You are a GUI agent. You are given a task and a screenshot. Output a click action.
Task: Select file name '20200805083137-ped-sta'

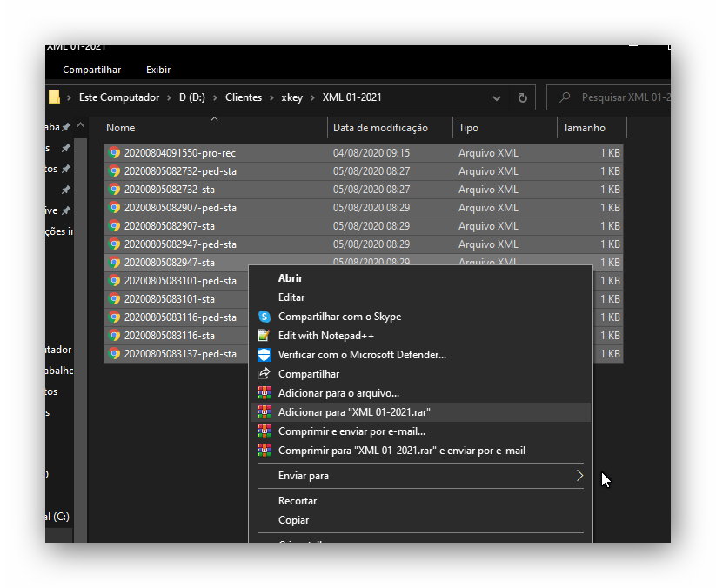tap(180, 354)
